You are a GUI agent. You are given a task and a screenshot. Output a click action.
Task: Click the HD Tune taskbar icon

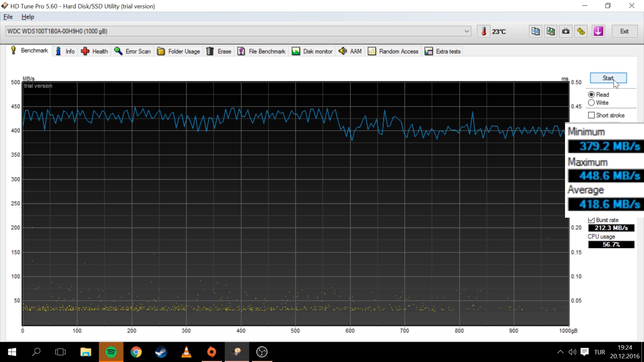pyautogui.click(x=237, y=352)
